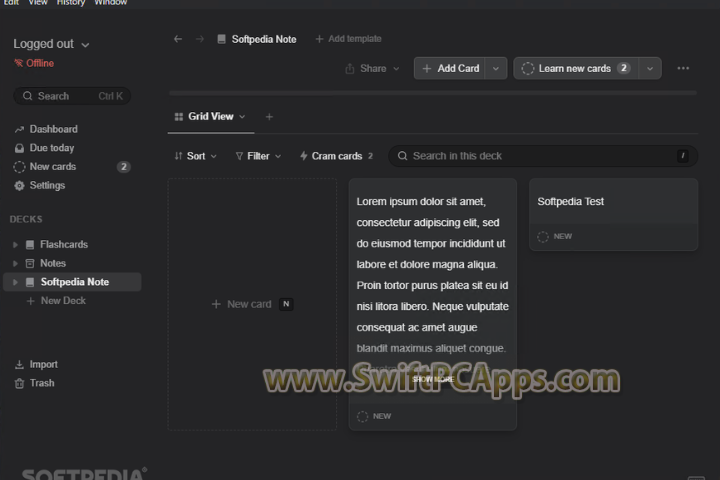720x480 pixels.
Task: Click the NEW status circle on Softpedia Test card
Action: (x=543, y=237)
